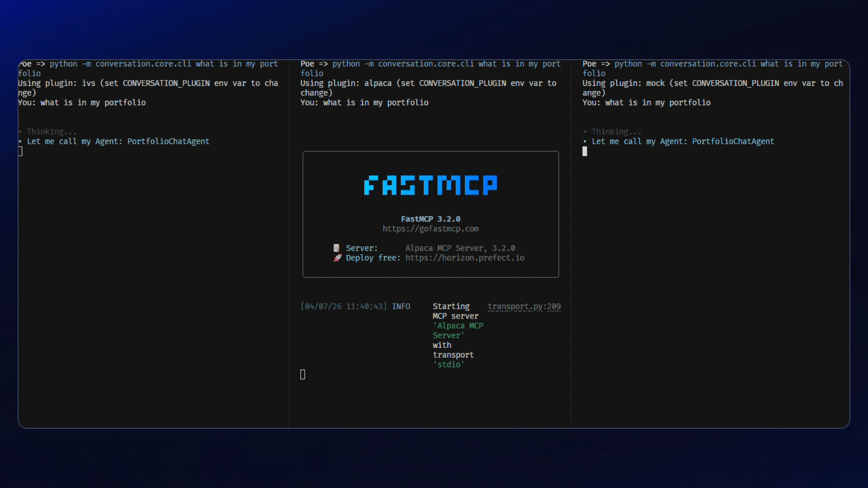Click the FastMCP pixel-art logo
Image resolution: width=868 pixels, height=488 pixels.
pyautogui.click(x=430, y=185)
